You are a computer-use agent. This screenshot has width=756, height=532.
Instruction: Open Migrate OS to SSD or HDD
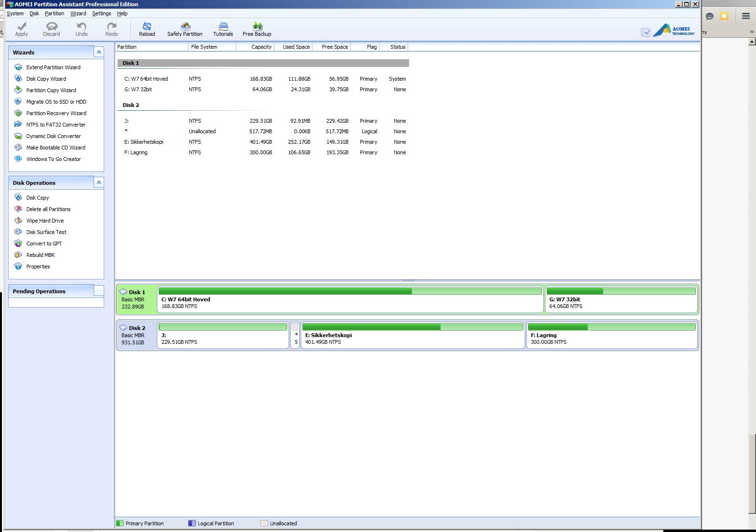pos(56,102)
